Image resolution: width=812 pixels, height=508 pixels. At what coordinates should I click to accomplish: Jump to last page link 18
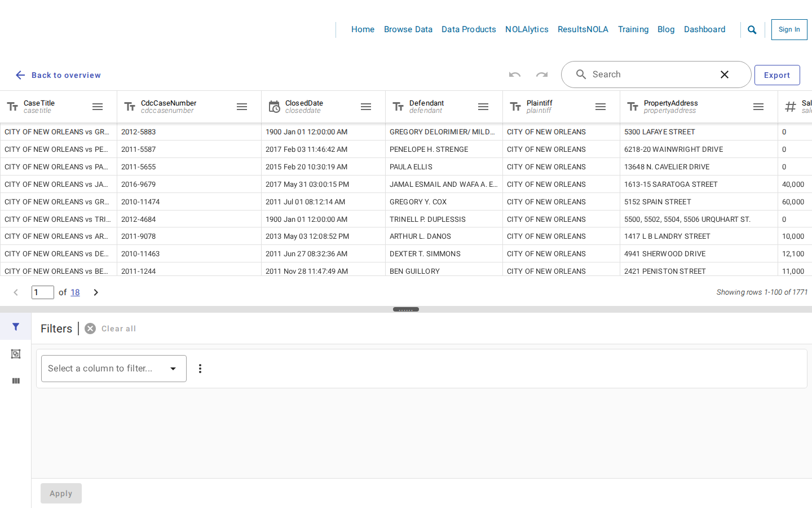tap(75, 292)
